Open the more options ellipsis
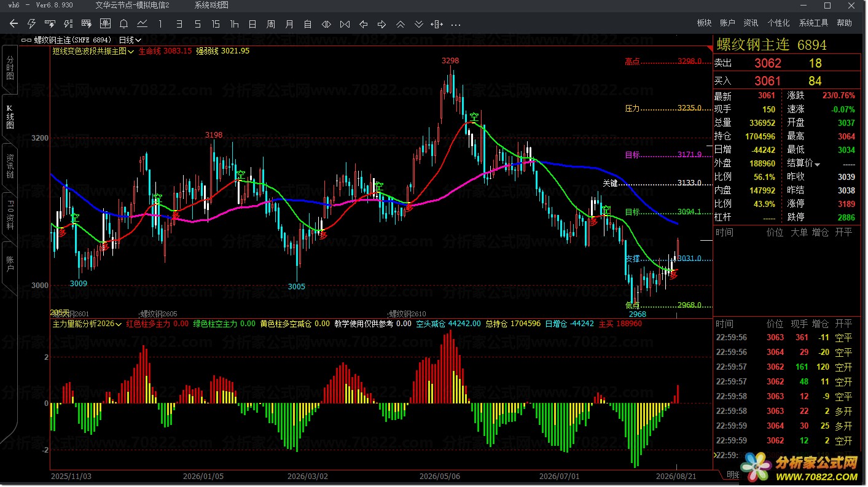The height and width of the screenshot is (487, 868). (x=456, y=25)
